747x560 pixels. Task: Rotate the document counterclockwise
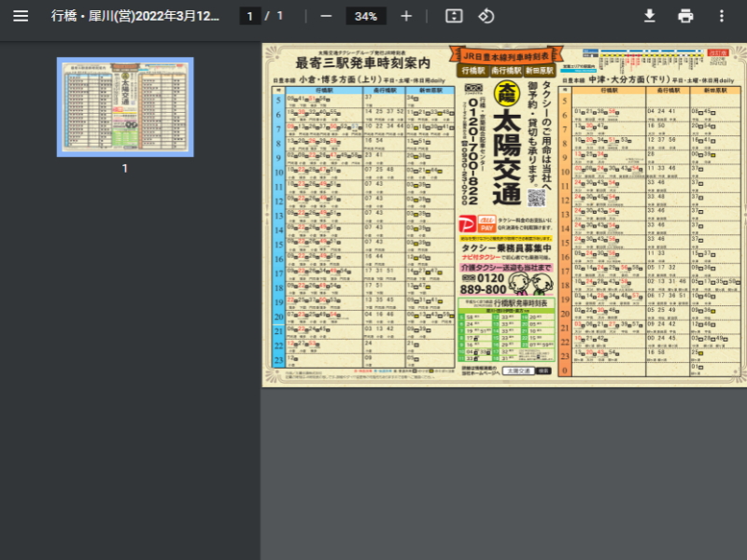pos(486,16)
